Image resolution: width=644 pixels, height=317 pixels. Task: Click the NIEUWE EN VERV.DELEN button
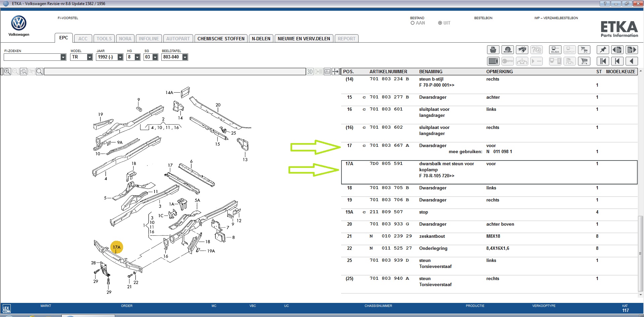coord(304,39)
